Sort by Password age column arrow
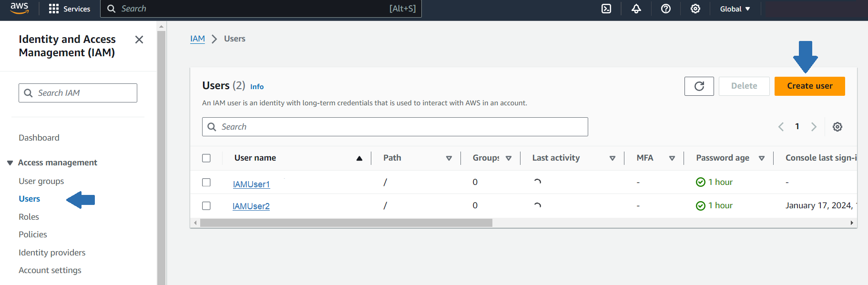This screenshot has width=868, height=285. [762, 158]
